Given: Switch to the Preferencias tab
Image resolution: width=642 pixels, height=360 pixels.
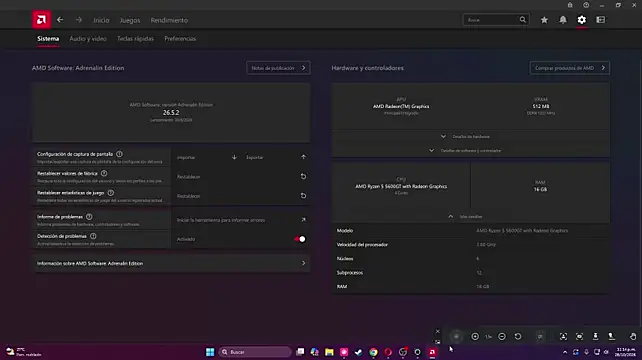Looking at the screenshot, I should (180, 38).
